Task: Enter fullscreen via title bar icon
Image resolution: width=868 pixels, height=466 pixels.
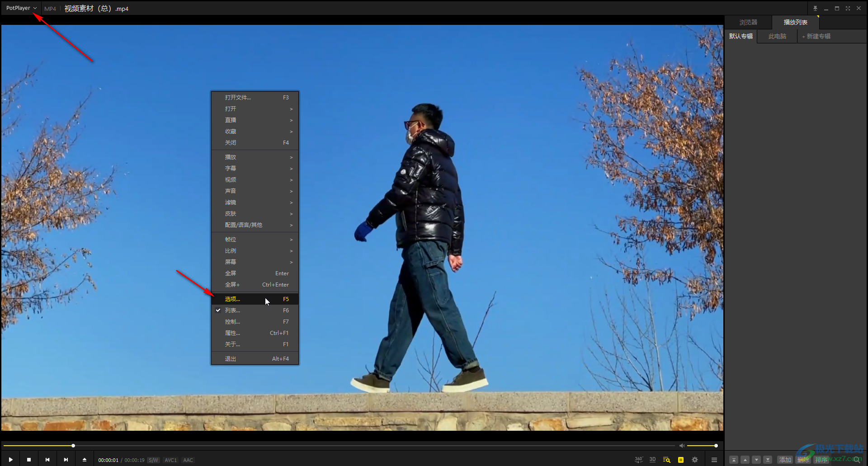Action: coord(848,8)
